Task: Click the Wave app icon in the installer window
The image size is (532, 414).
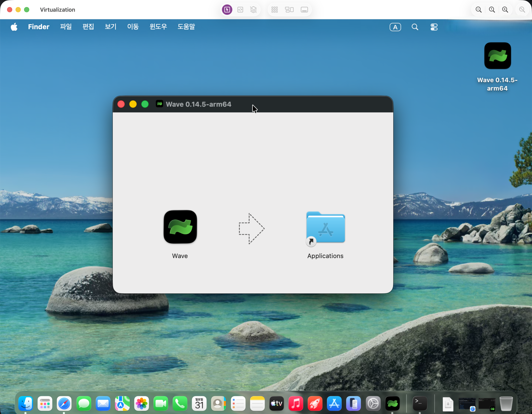Action: [180, 227]
